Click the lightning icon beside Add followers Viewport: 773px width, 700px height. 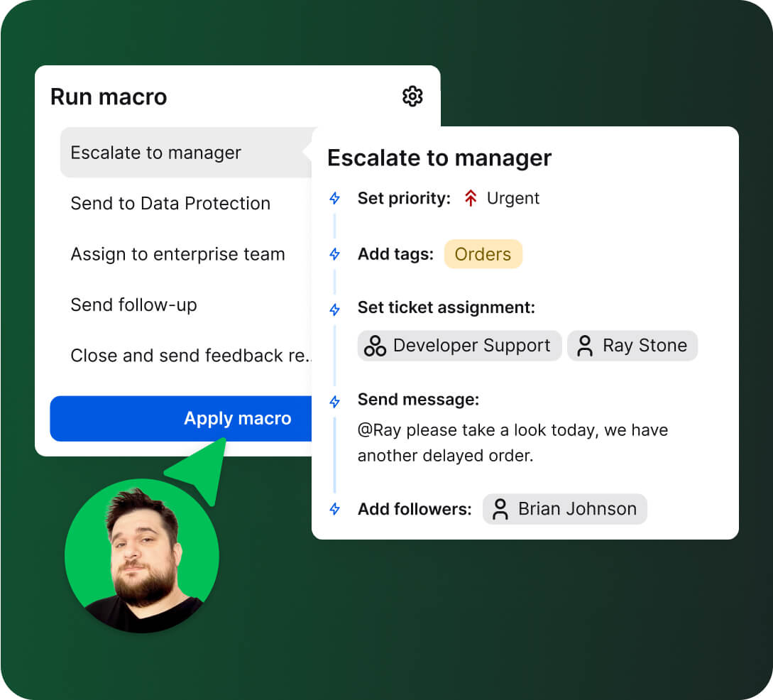pos(334,508)
